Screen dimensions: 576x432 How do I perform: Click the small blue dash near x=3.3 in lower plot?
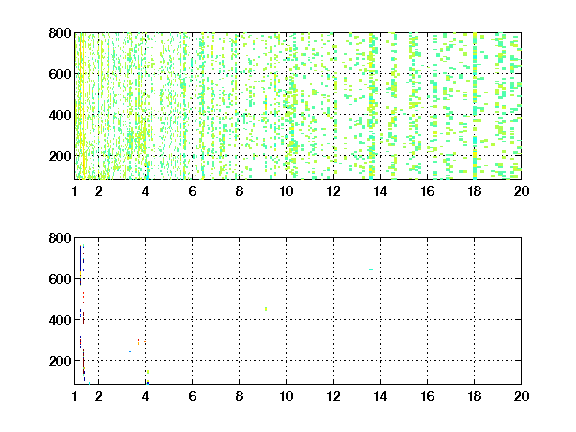click(x=130, y=352)
